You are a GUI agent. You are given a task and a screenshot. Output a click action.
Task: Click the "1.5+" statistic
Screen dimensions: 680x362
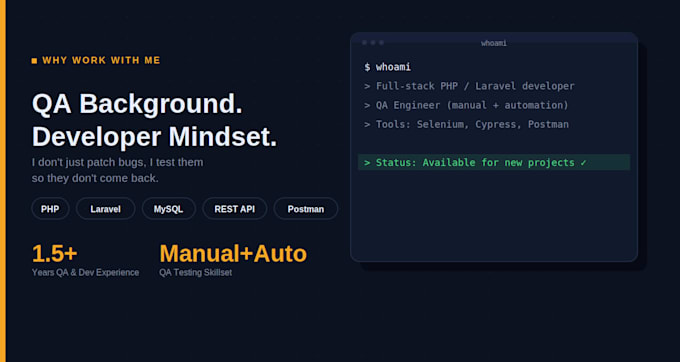(55, 254)
